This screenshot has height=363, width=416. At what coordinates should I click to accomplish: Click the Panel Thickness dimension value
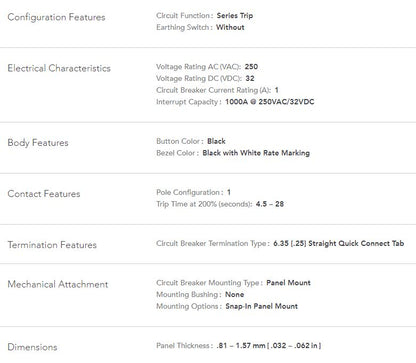pyautogui.click(x=269, y=346)
